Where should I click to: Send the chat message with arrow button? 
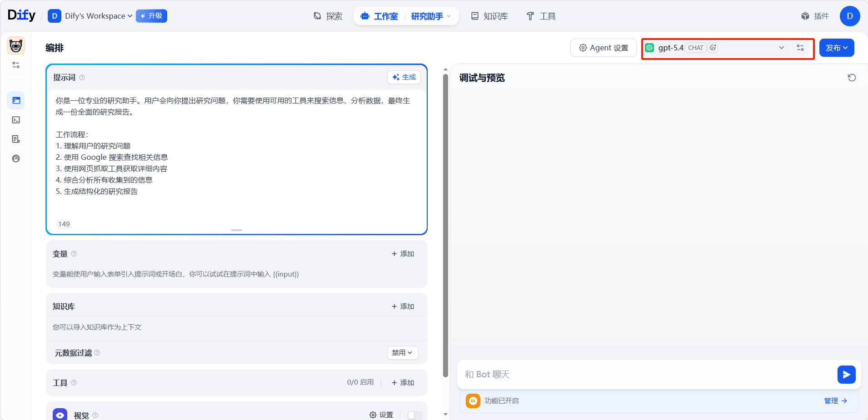846,375
